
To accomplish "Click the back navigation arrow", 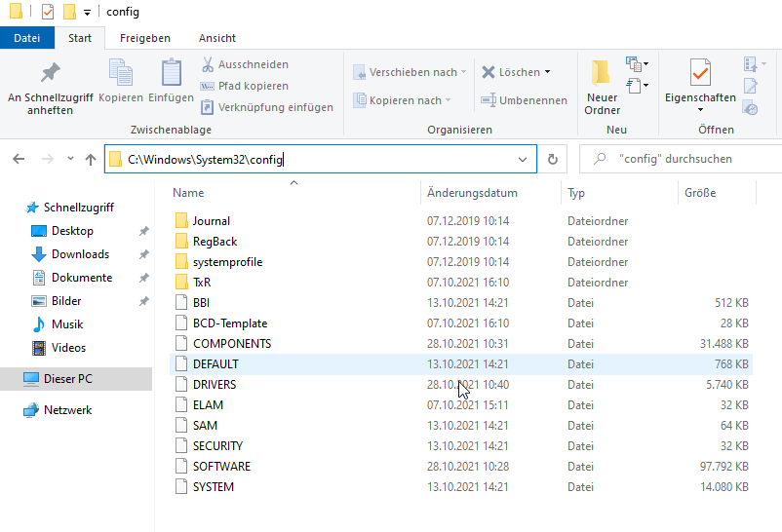I will click(19, 159).
